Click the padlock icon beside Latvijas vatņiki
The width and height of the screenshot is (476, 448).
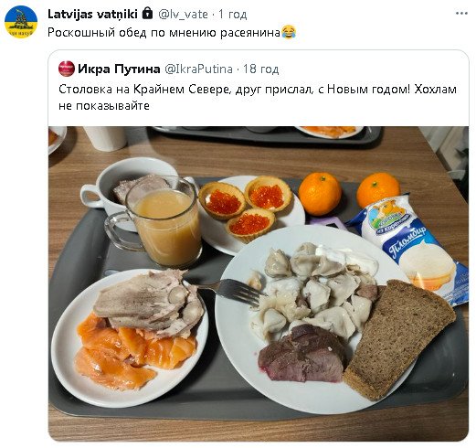[x=147, y=14]
